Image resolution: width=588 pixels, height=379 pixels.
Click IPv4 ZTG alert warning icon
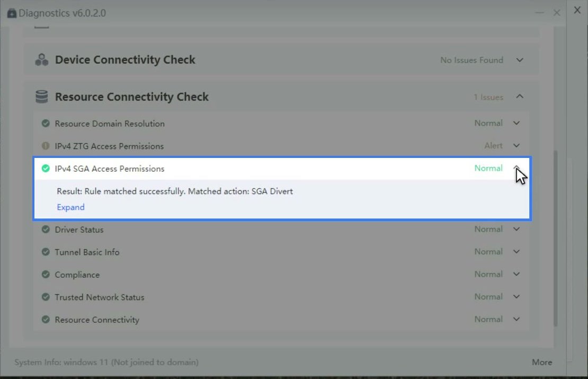(x=46, y=146)
